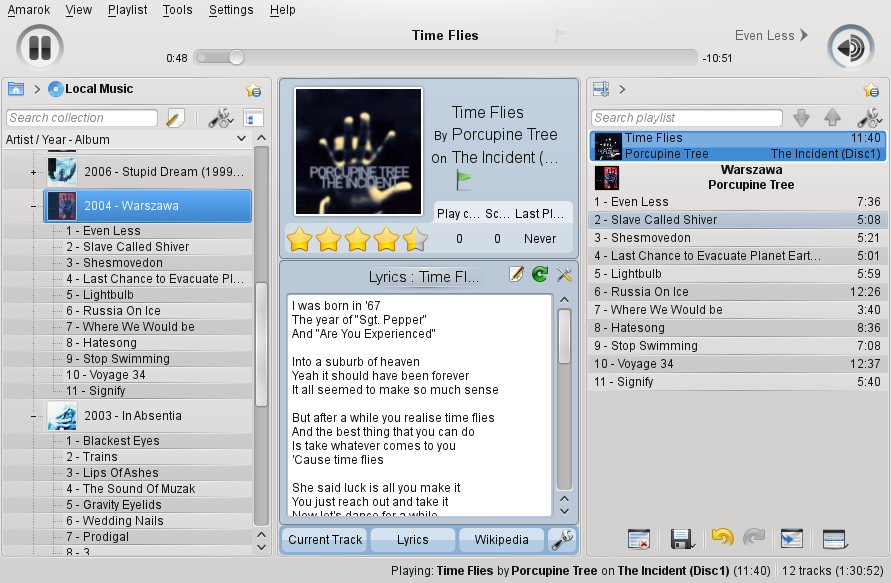Viewport: 891px width, 583px height.
Task: Toggle bookmark flag next to track title
Action: 561,35
